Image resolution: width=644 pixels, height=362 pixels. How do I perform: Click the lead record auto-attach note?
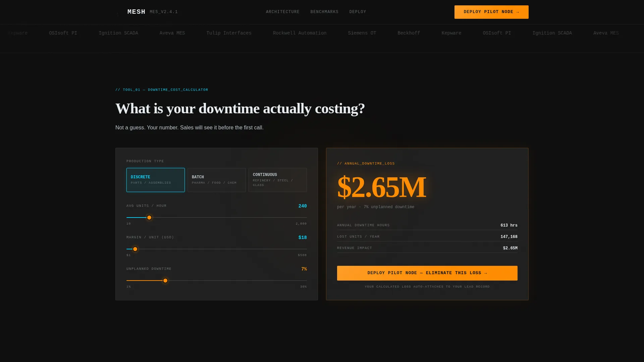(427, 287)
